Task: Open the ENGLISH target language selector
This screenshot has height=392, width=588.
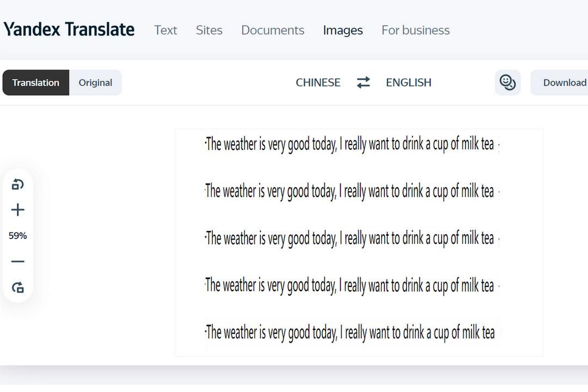Action: tap(408, 83)
